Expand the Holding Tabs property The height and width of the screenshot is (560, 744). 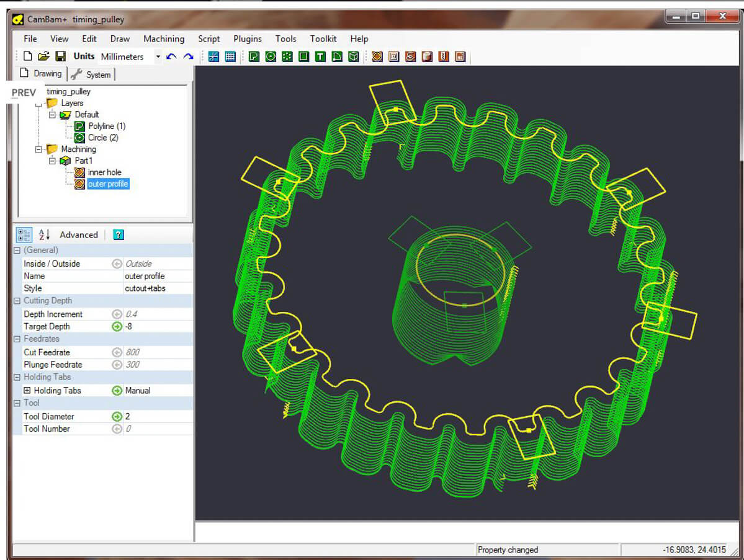coord(27,391)
